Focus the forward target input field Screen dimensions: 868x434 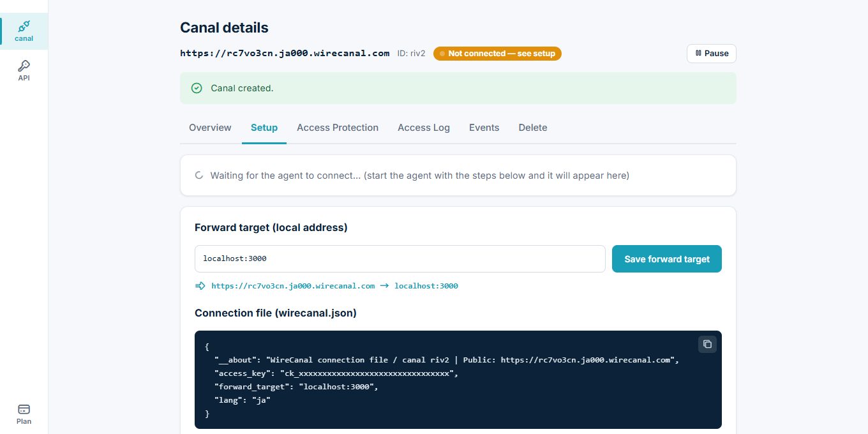[400, 259]
